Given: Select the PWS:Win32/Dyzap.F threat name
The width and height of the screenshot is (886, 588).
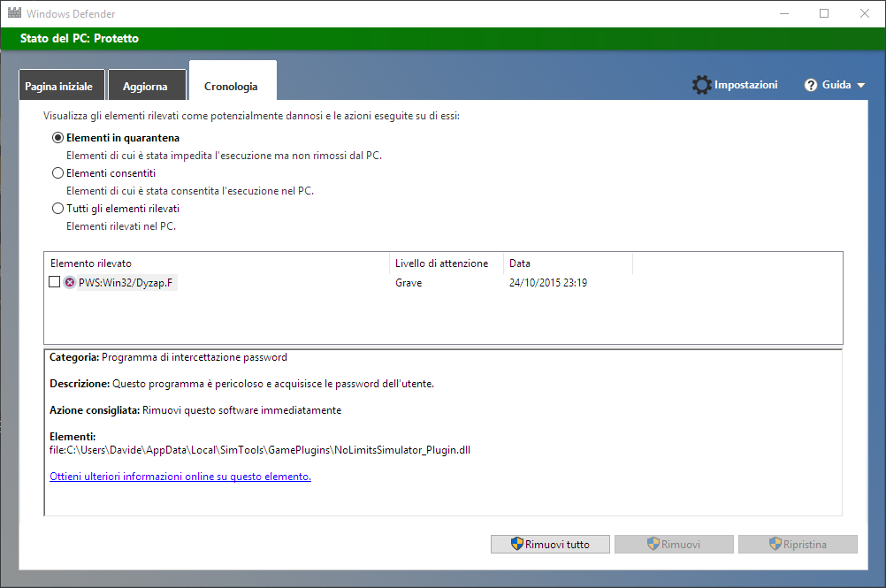Looking at the screenshot, I should (x=126, y=283).
